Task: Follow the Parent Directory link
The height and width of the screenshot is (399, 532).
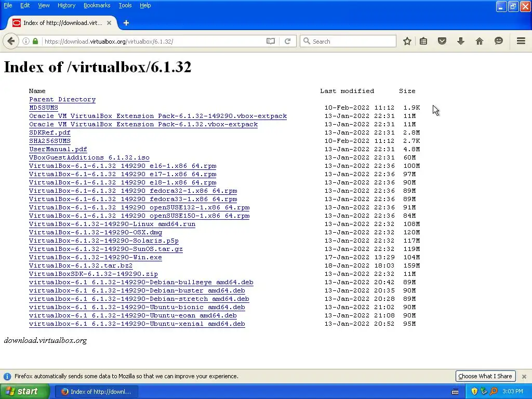Action: (x=62, y=99)
